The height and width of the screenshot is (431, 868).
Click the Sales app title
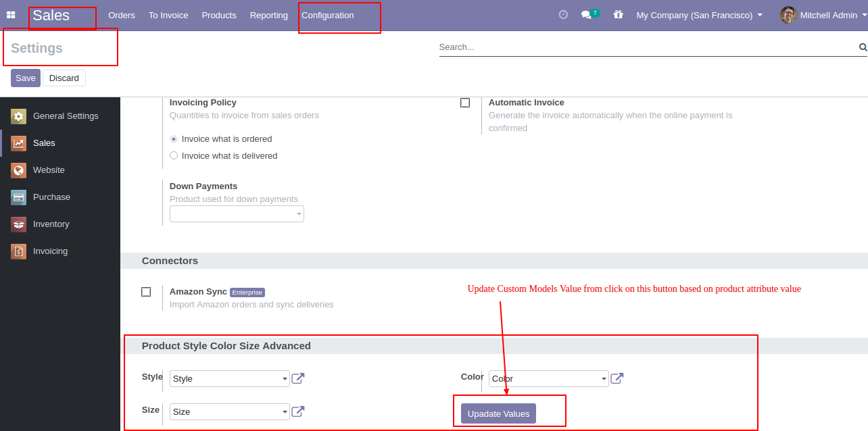51,15
